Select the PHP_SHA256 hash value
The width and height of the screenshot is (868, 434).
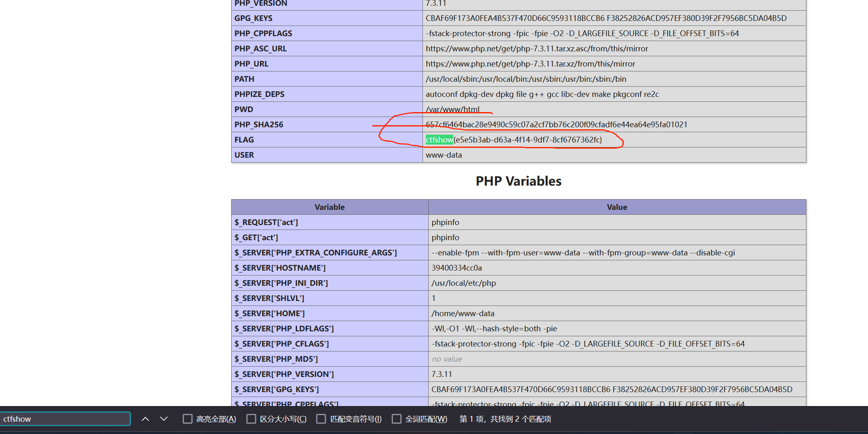click(556, 125)
